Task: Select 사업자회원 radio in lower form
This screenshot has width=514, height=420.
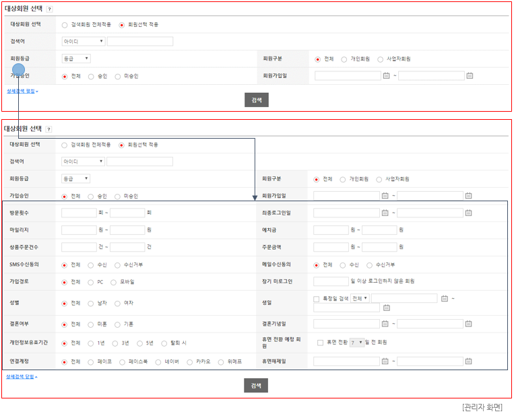Action: [379, 179]
